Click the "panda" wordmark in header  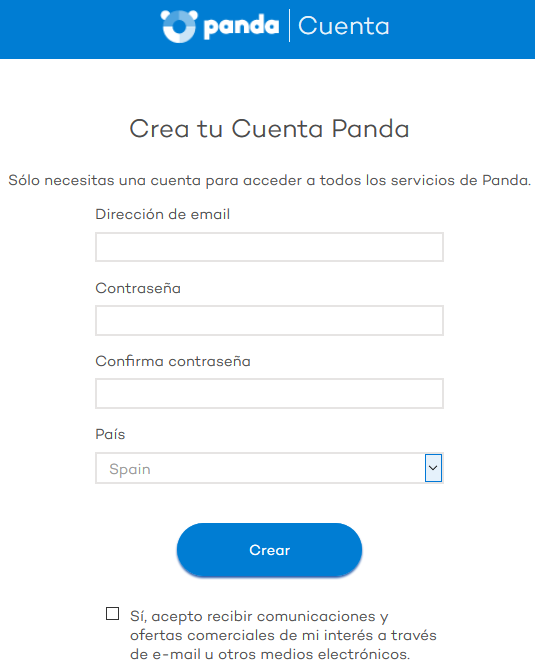[241, 26]
